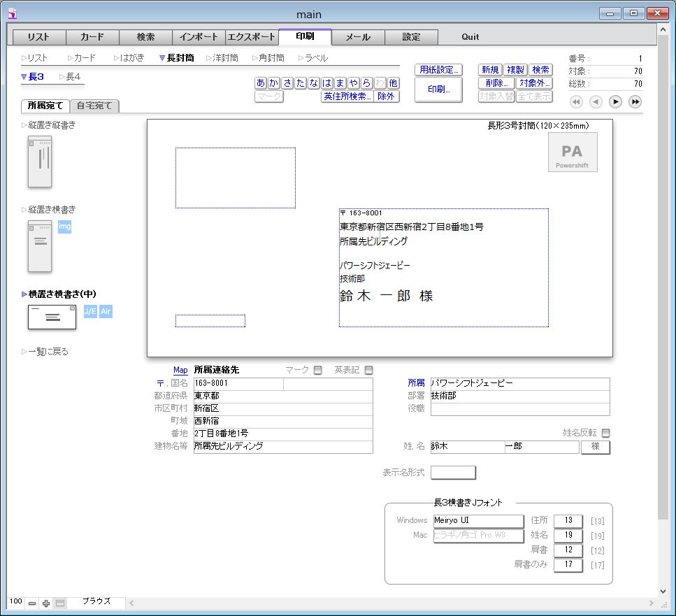Expand the 洋封筒 envelope type
The height and width of the screenshot is (616, 676).
coord(222,58)
